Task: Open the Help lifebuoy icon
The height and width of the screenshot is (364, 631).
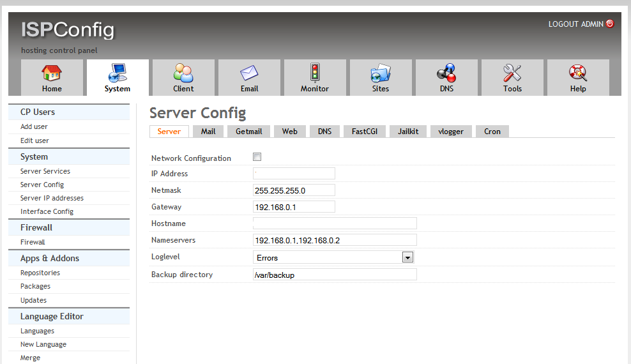Action: [x=578, y=73]
